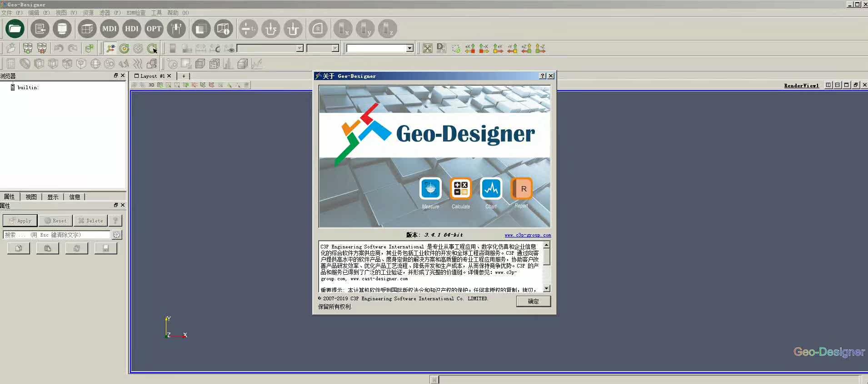The height and width of the screenshot is (384, 868).
Task: Switch to the 属性 tab
Action: 9,197
